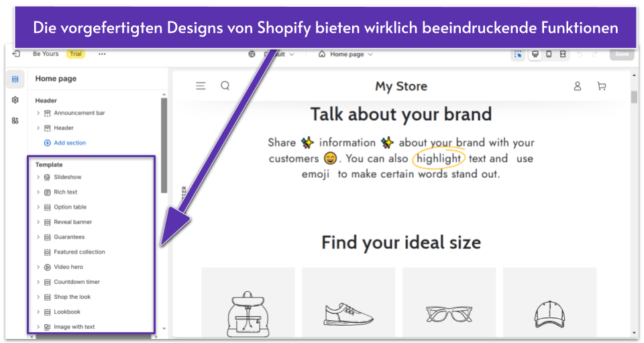Click the sidebar horizontal scrollbar

point(94,337)
